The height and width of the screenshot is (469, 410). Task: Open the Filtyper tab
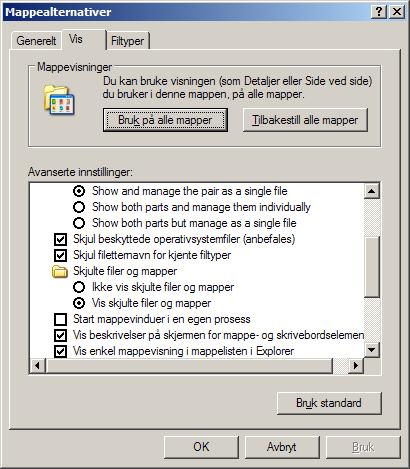[128, 41]
